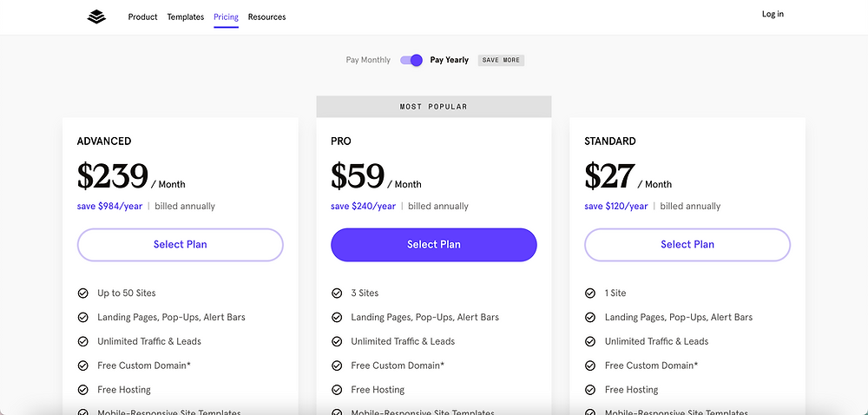868x415 pixels.
Task: Select the Standard plan button
Action: [x=687, y=245]
